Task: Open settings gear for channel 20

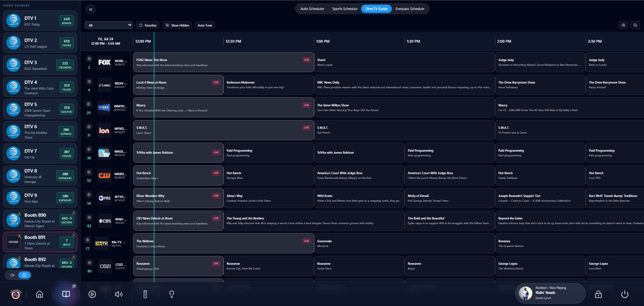Action: click(x=89, y=104)
